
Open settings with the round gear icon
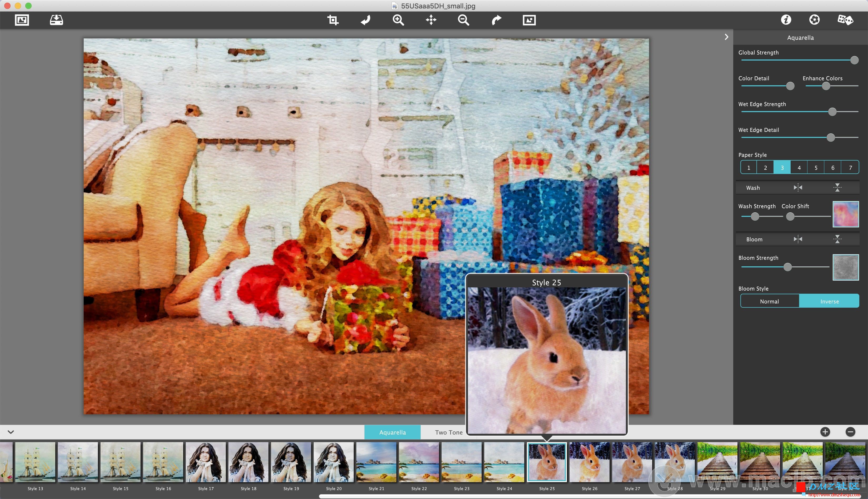[x=814, y=20]
